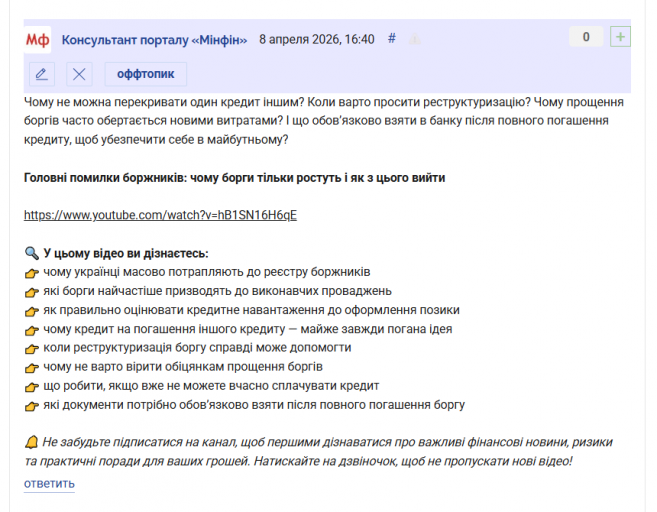Click the comment rating counter showing 0
This screenshot has height=512, width=657.
(x=586, y=37)
